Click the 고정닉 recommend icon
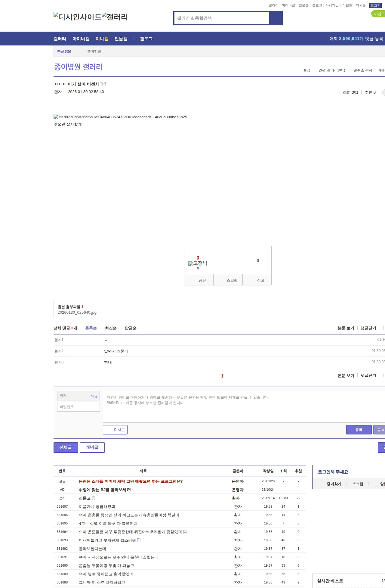Image resolution: width=385 pixels, height=588 pixels. [198, 263]
